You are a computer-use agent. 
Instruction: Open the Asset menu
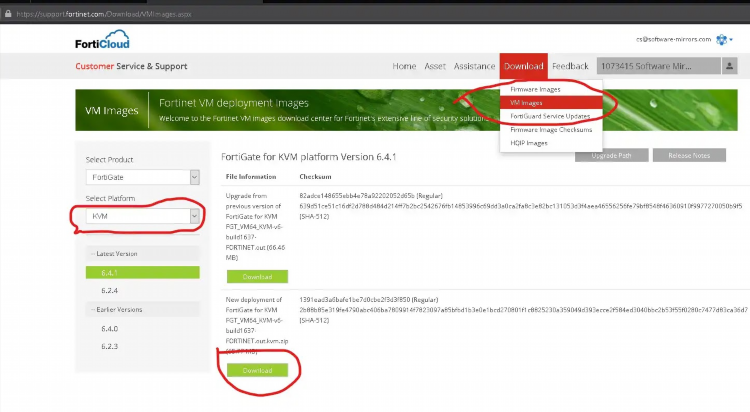point(435,66)
